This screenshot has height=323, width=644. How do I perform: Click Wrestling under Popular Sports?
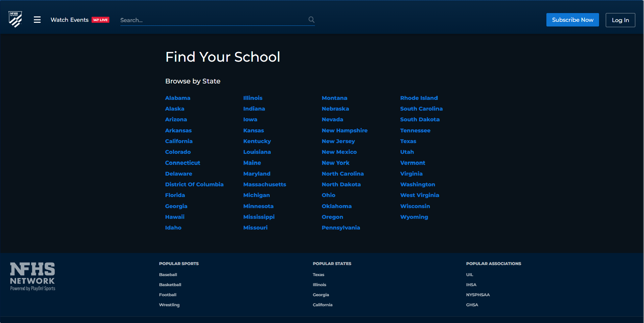coord(169,305)
